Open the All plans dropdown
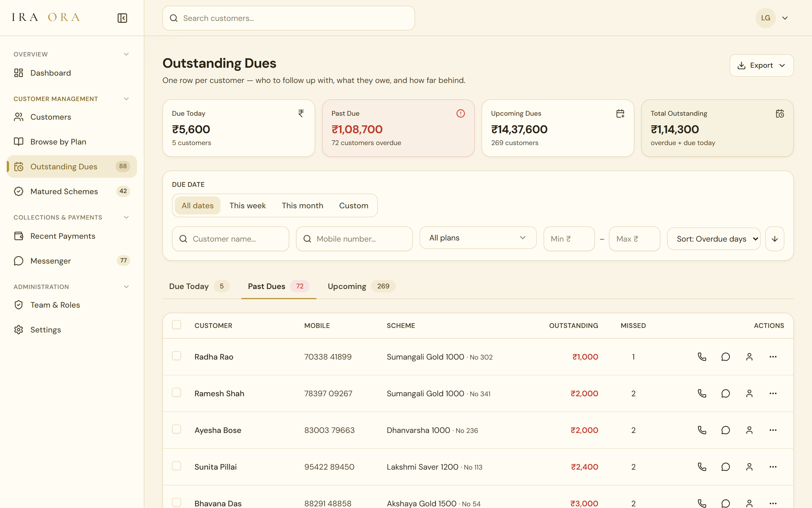 (x=478, y=238)
